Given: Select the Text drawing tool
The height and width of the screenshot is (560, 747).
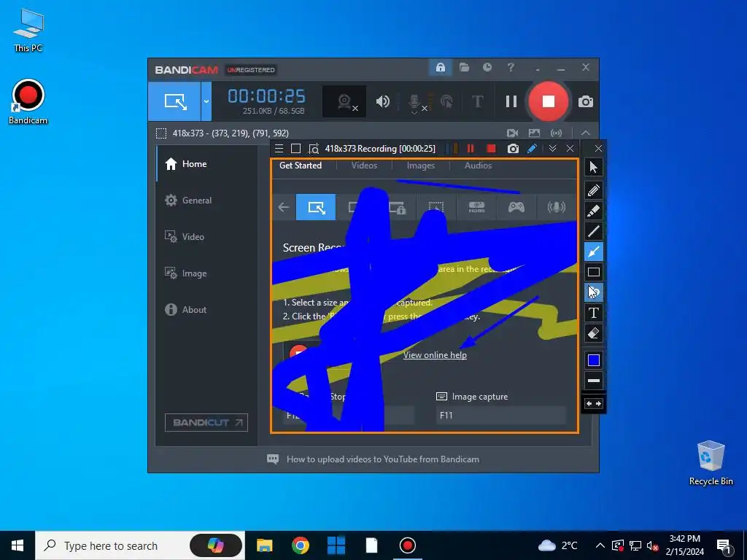Looking at the screenshot, I should coord(593,313).
